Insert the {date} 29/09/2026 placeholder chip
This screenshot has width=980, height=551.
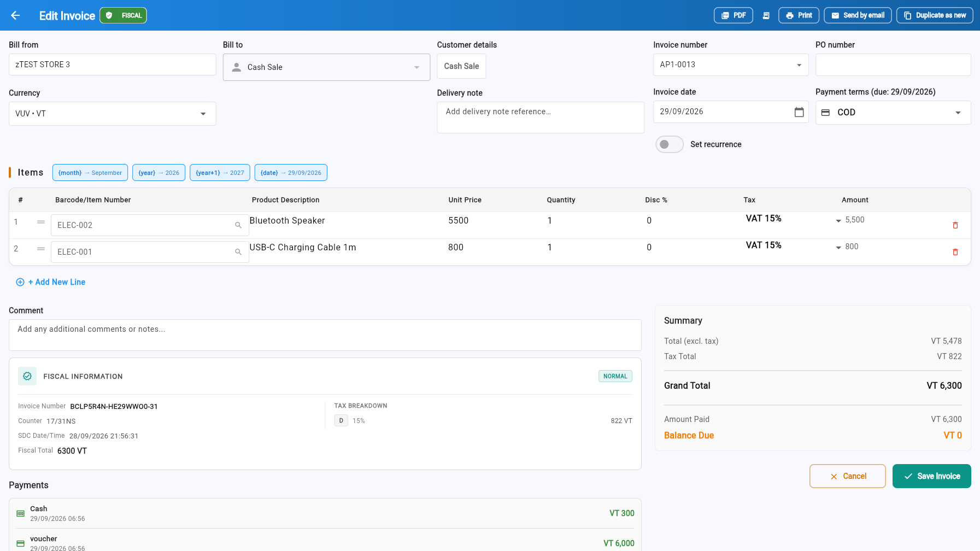(291, 173)
